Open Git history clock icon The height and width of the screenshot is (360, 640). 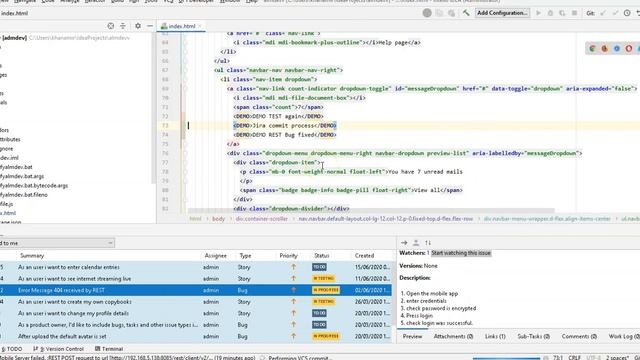point(627,13)
